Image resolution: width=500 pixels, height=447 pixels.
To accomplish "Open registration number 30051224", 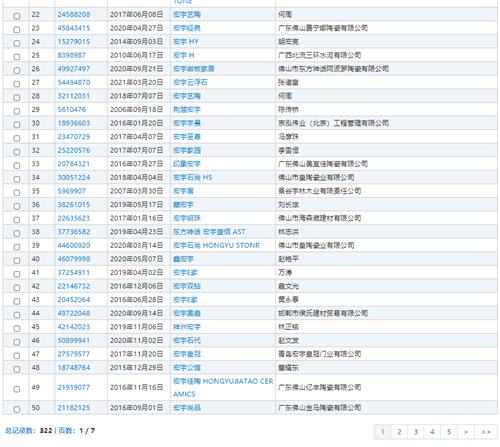I will click(74, 178).
